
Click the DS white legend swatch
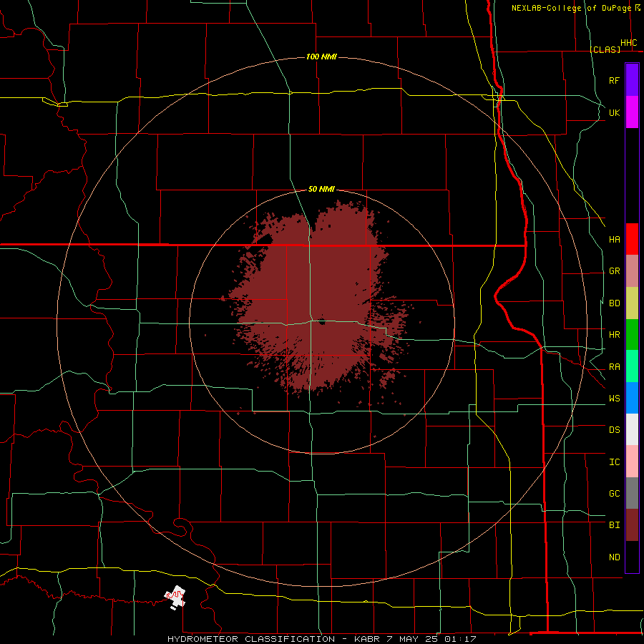pos(632,429)
